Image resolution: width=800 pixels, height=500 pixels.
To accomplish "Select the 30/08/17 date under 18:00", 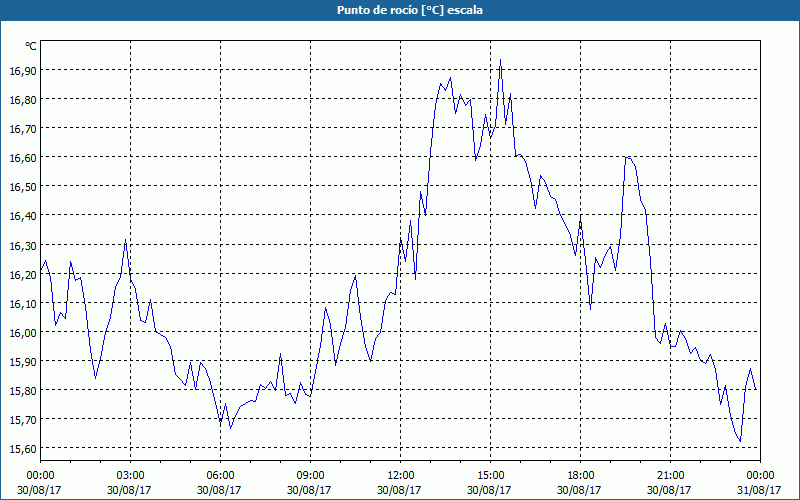I will pos(579,490).
